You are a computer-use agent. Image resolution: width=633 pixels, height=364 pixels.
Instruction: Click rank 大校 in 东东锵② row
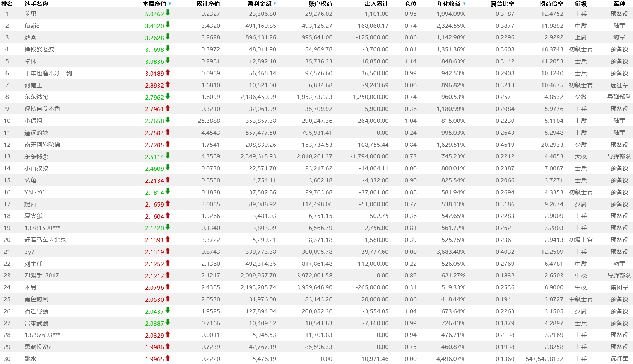tap(581, 156)
